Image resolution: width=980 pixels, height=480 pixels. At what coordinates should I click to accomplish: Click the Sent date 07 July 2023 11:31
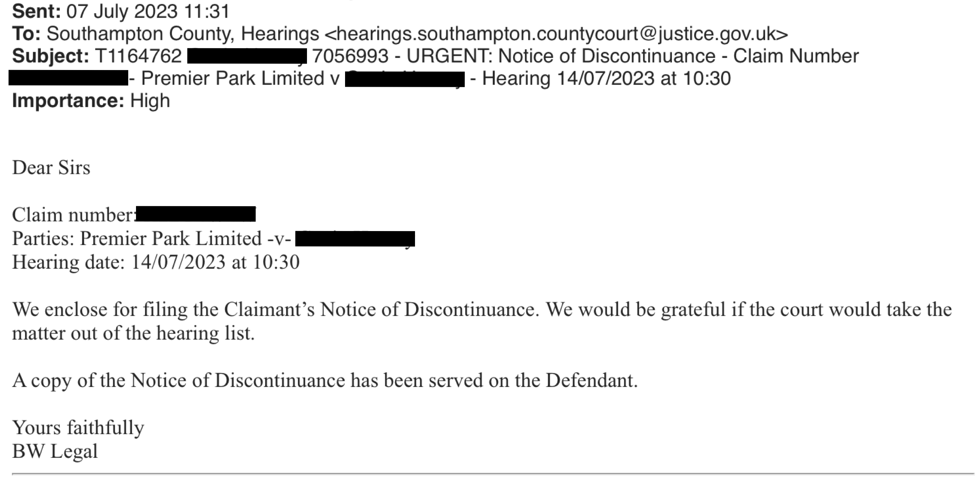pos(148,11)
